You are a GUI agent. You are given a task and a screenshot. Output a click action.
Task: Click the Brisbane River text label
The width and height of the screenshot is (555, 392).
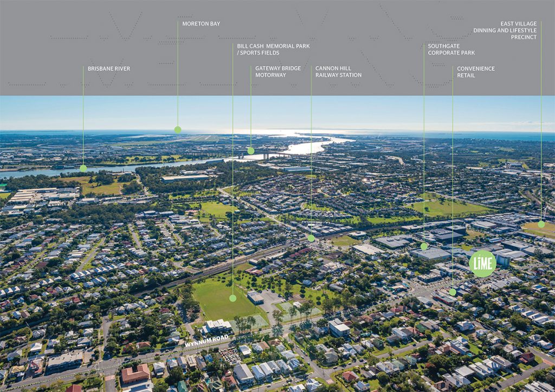pos(109,69)
